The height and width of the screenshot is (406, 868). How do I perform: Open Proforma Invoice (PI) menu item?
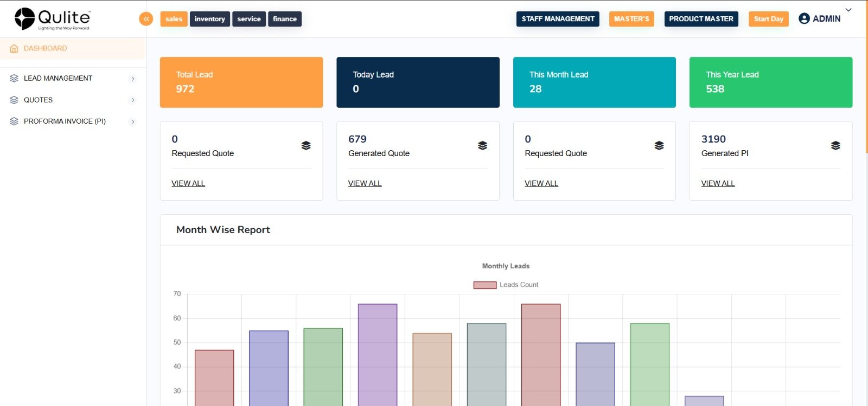tap(73, 121)
